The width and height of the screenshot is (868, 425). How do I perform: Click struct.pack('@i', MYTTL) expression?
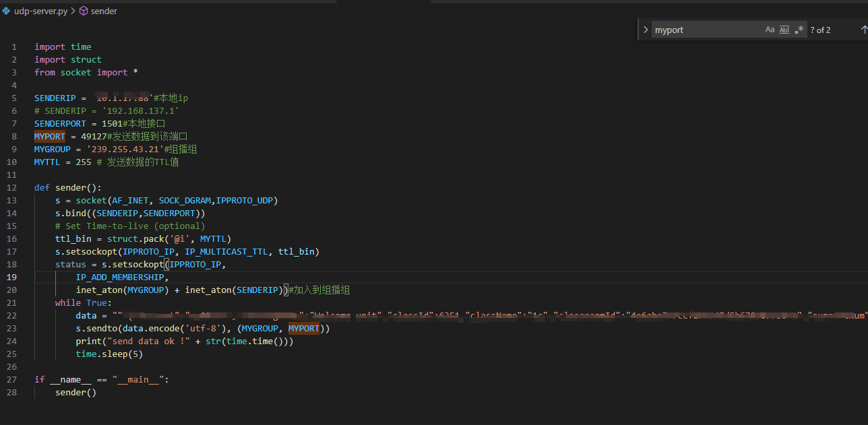click(x=169, y=238)
